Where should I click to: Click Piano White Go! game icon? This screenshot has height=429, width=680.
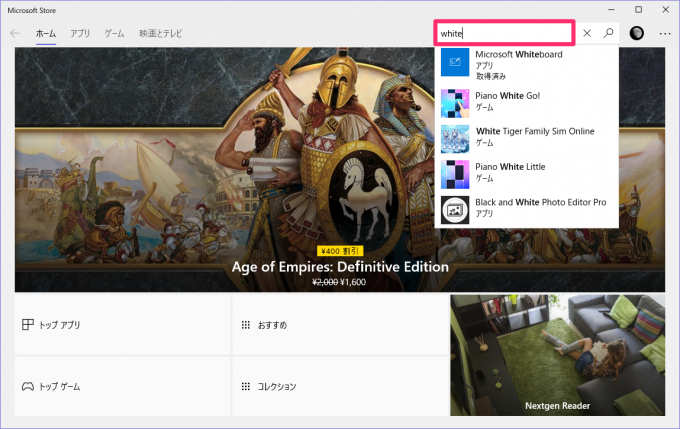[455, 103]
